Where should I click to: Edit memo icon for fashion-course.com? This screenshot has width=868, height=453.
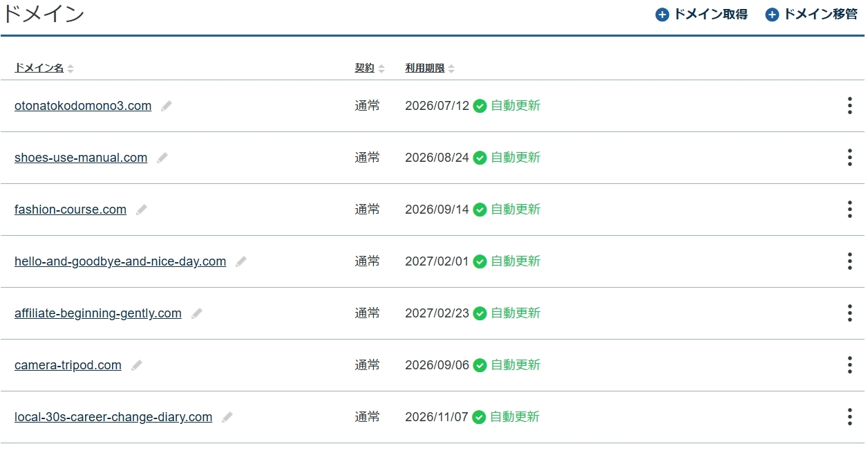coord(142,210)
